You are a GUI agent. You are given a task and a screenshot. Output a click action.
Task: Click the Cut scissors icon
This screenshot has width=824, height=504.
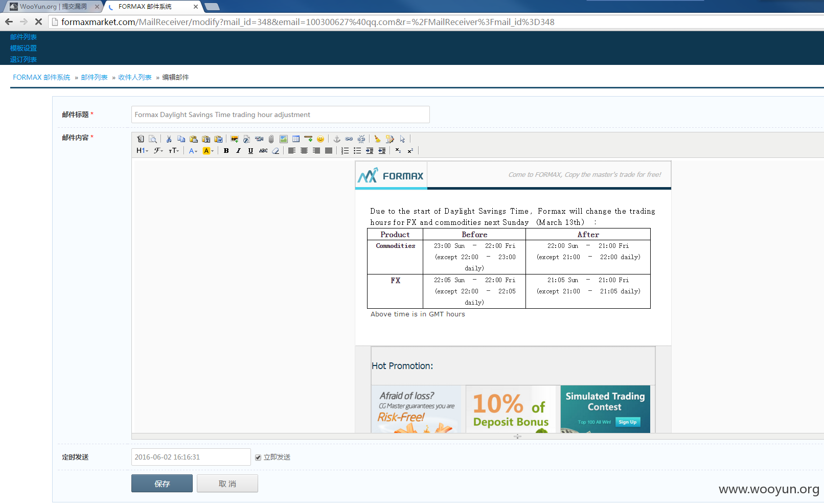pyautogui.click(x=169, y=139)
